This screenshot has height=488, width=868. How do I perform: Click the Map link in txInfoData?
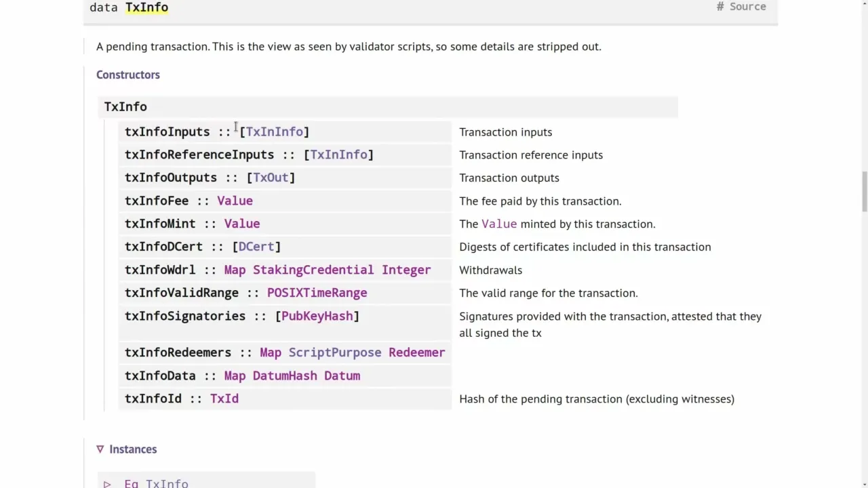pos(234,375)
